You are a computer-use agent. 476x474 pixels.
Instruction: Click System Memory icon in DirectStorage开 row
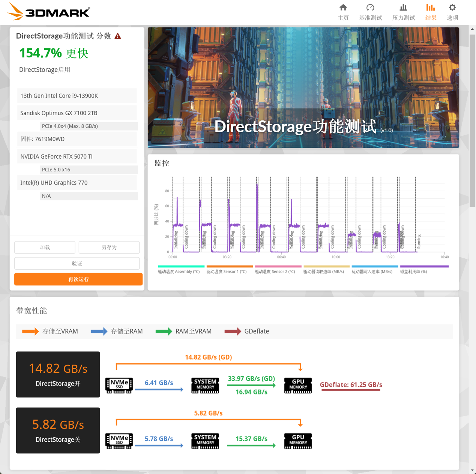pos(205,385)
